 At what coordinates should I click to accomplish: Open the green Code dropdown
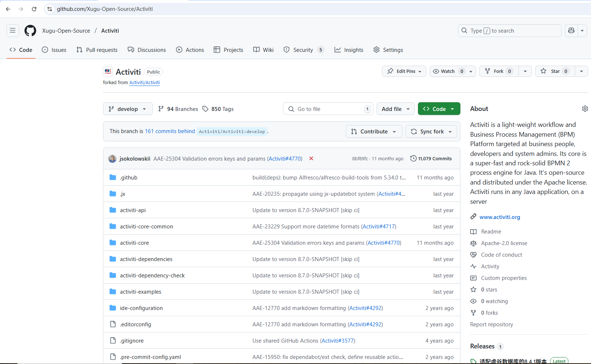point(439,109)
